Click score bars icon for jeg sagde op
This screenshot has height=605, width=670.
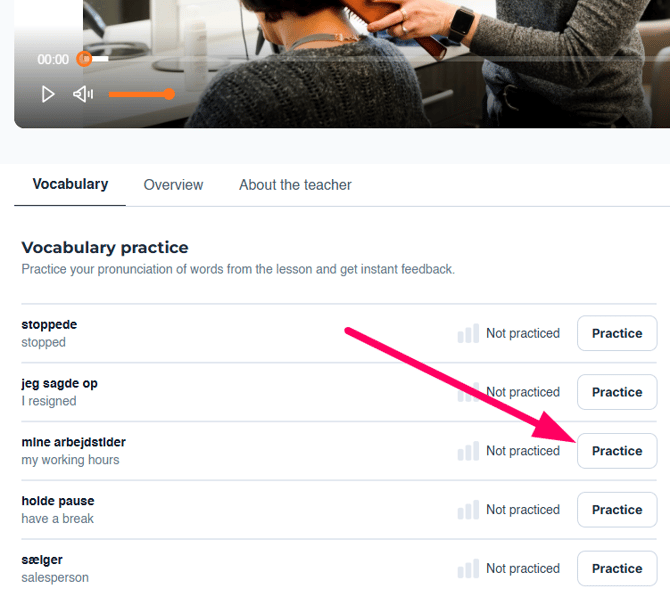point(467,392)
